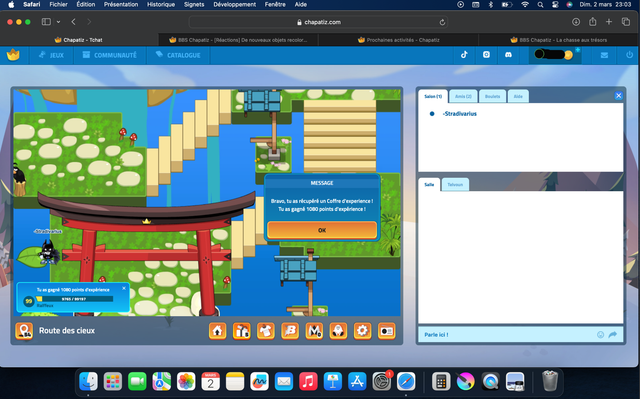Image resolution: width=640 pixels, height=399 pixels.
Task: Open the COMMUNAUTÉ menu
Action: 110,55
